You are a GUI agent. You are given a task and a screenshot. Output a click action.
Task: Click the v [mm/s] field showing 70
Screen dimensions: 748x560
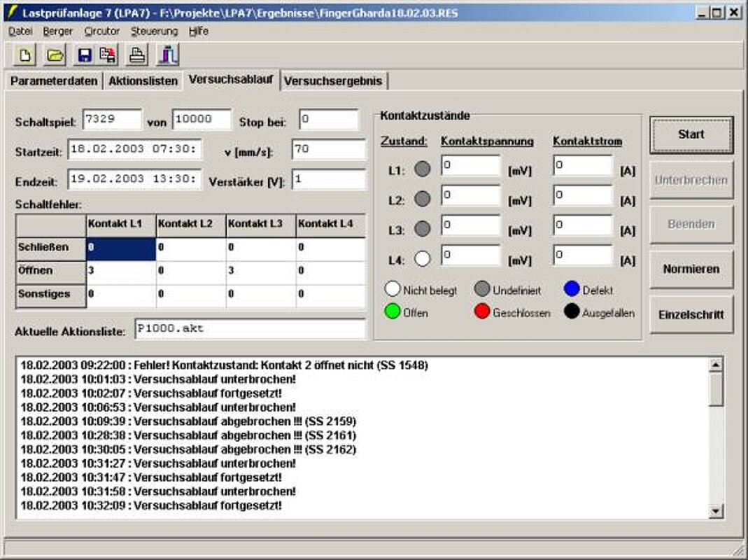point(329,149)
